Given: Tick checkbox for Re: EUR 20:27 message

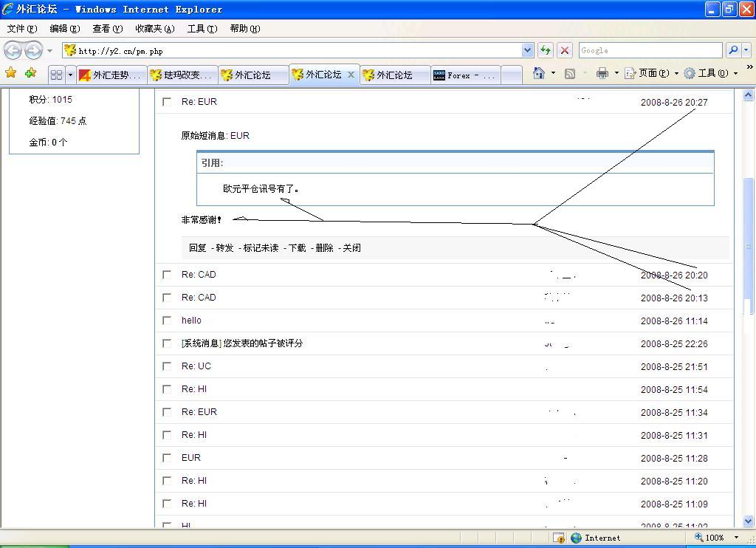Looking at the screenshot, I should click(x=167, y=102).
